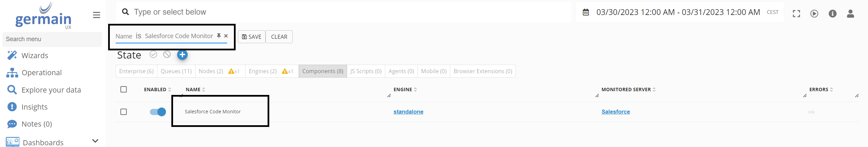Check the select-all header checkbox
Screen dimensions: 868x147
(x=124, y=89)
